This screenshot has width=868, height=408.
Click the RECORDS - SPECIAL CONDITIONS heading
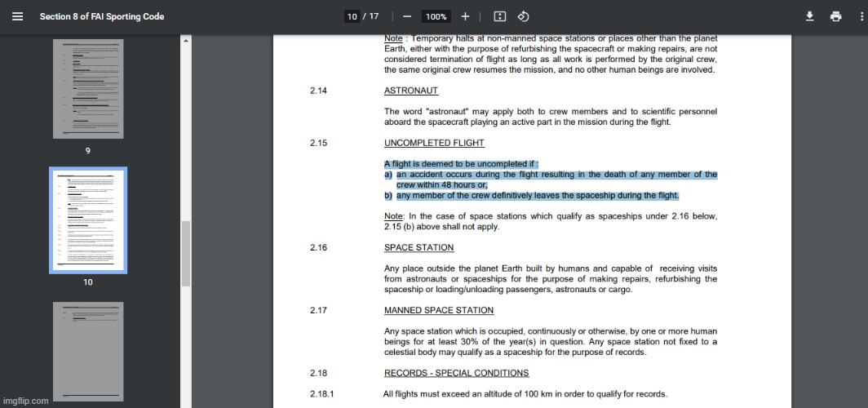pos(456,373)
